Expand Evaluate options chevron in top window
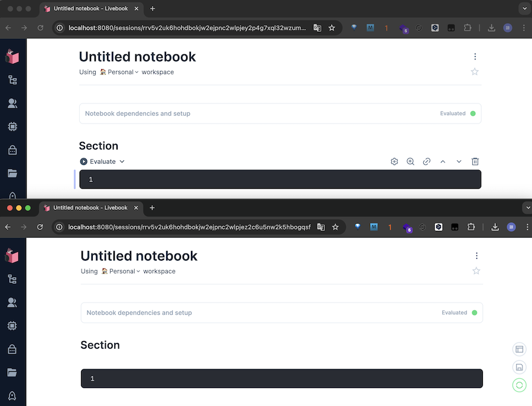The height and width of the screenshot is (406, 532). coord(122,161)
